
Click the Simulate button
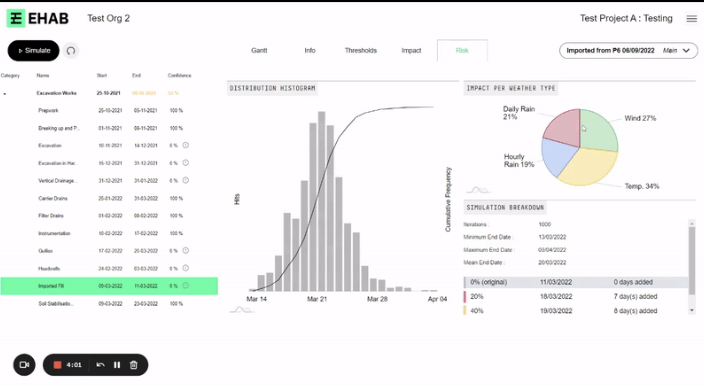click(33, 51)
